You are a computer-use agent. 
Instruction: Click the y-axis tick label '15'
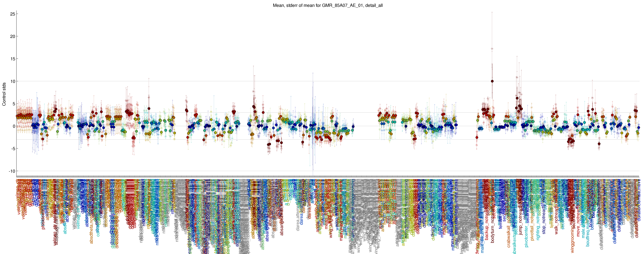click(12, 59)
